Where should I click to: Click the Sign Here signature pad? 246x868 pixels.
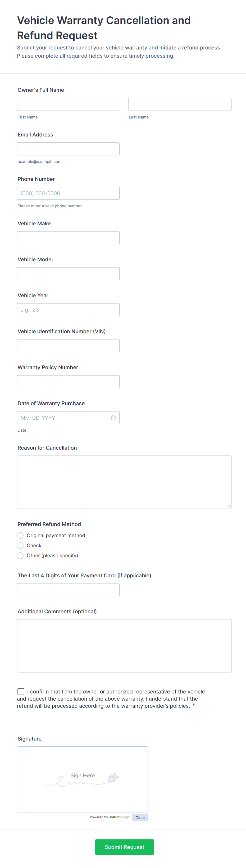(83, 779)
